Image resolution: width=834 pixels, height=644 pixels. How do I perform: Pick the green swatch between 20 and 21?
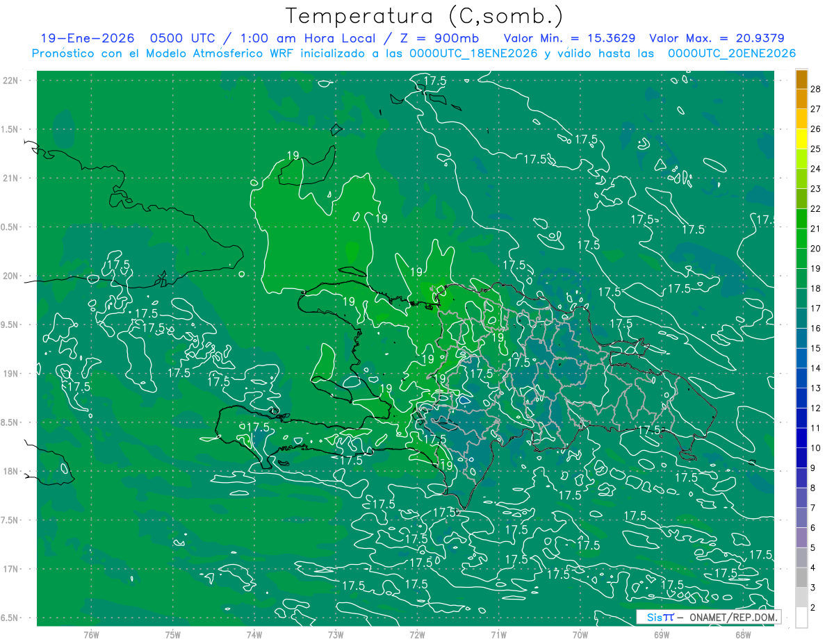pyautogui.click(x=801, y=238)
